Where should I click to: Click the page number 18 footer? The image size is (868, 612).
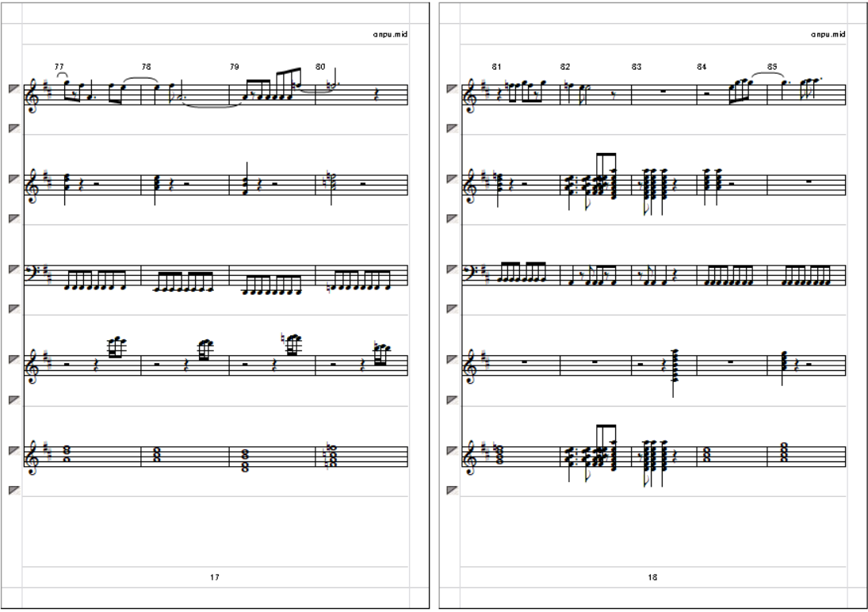652,577
